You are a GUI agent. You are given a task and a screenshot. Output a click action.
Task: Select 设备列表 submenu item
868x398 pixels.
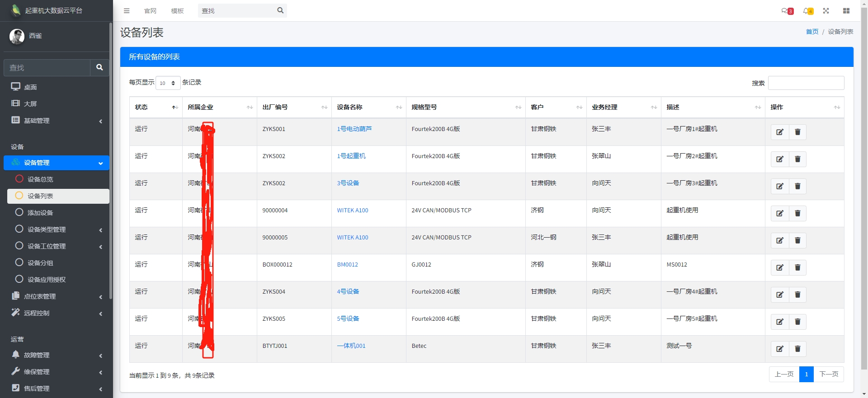(x=58, y=196)
